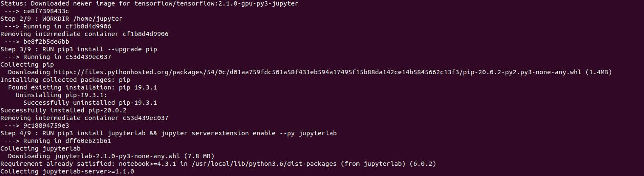Click the layer hash be8f2b5de6bb

click(x=46, y=42)
